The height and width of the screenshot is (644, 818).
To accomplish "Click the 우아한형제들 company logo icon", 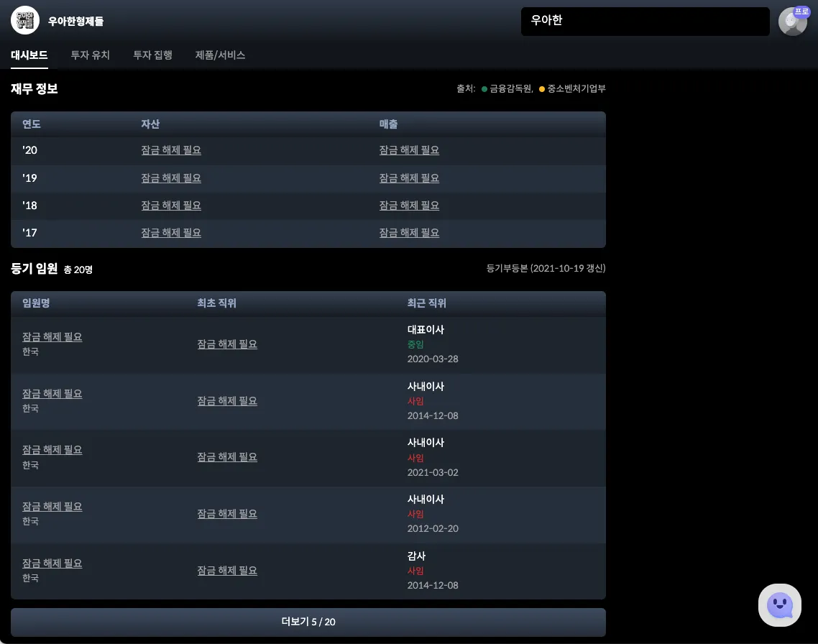I will pyautogui.click(x=25, y=20).
